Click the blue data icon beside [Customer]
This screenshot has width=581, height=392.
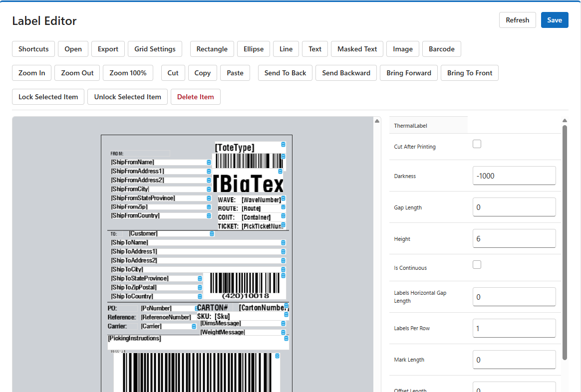point(212,234)
